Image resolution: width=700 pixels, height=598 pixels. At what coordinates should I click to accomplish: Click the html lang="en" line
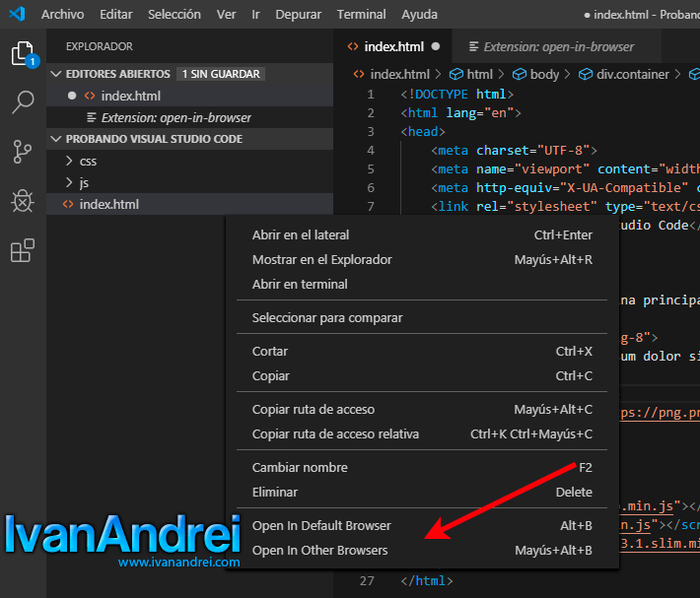pos(460,113)
